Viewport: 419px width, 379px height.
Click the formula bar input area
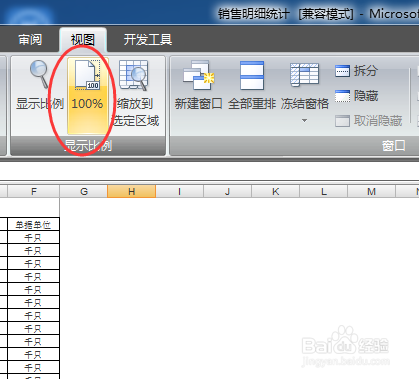tap(209, 172)
